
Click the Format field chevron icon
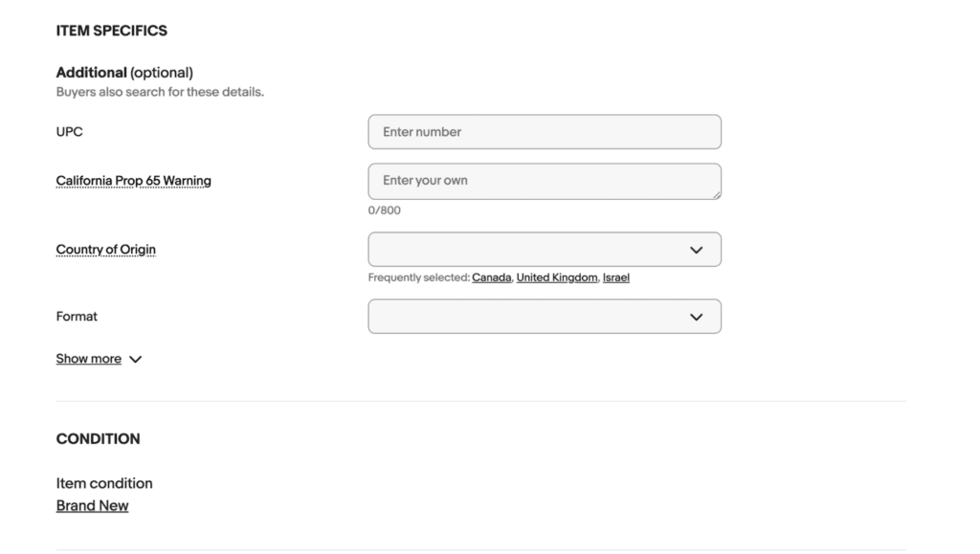click(x=696, y=316)
